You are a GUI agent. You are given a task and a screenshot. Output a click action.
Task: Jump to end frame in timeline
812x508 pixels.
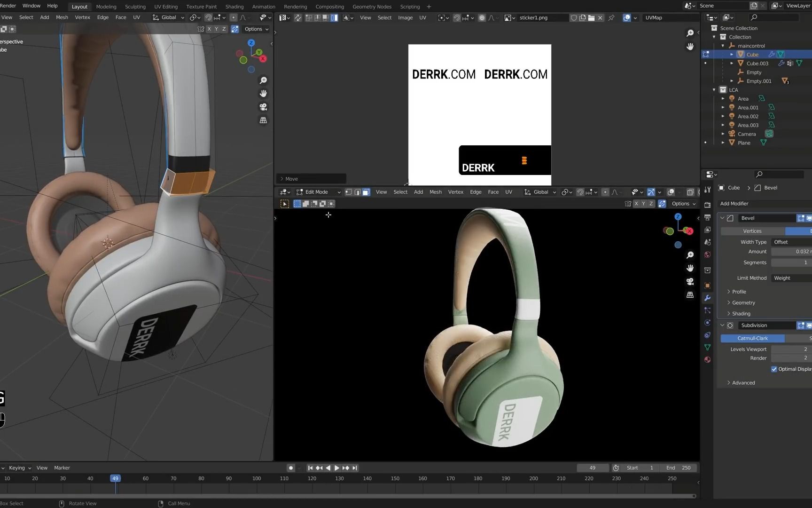pyautogui.click(x=355, y=468)
